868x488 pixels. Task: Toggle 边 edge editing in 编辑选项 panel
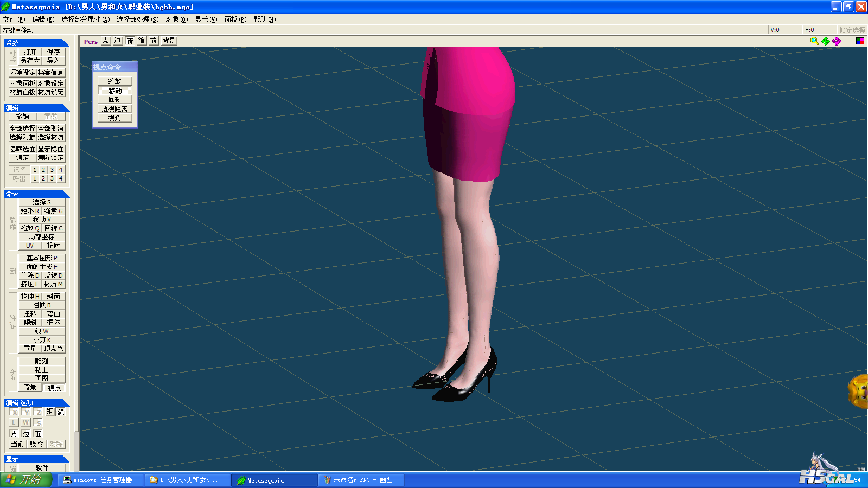[x=26, y=434]
